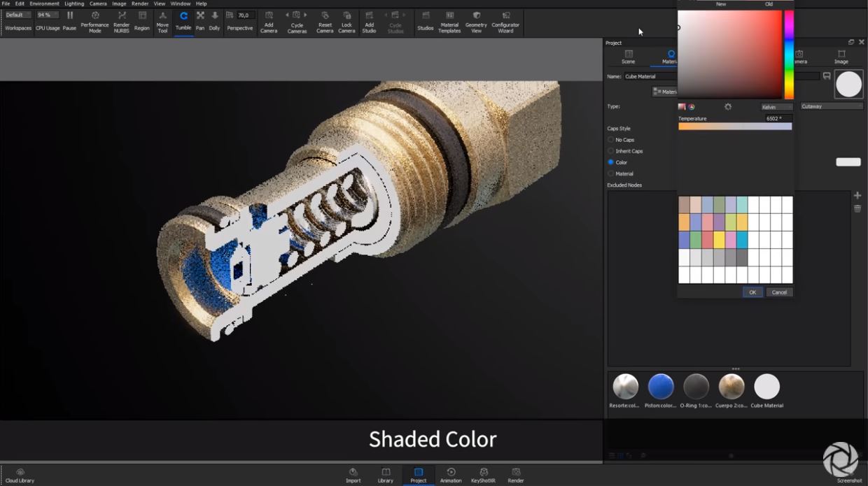Click the Add Camera icon

(x=269, y=20)
